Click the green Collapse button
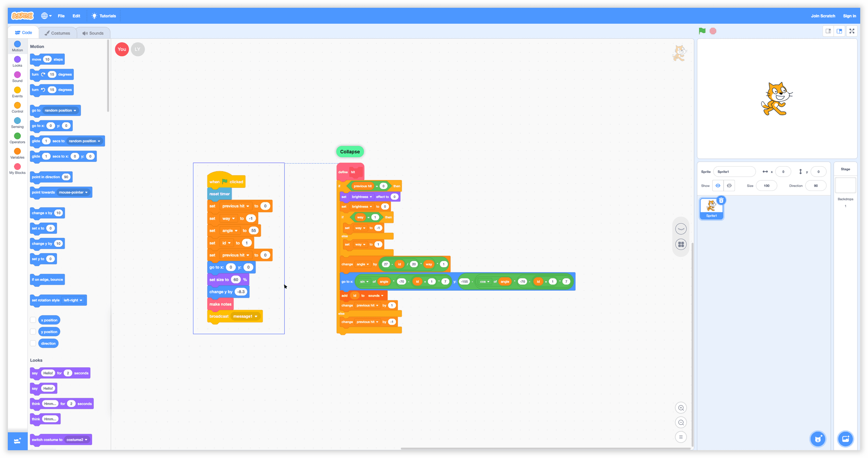This screenshot has height=458, width=868. tap(350, 152)
